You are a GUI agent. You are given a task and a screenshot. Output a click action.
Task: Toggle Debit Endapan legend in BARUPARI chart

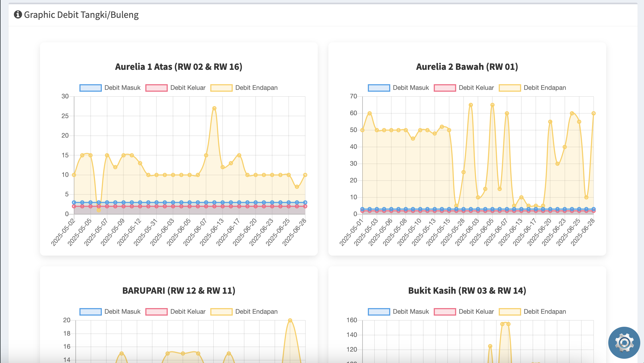click(x=244, y=312)
